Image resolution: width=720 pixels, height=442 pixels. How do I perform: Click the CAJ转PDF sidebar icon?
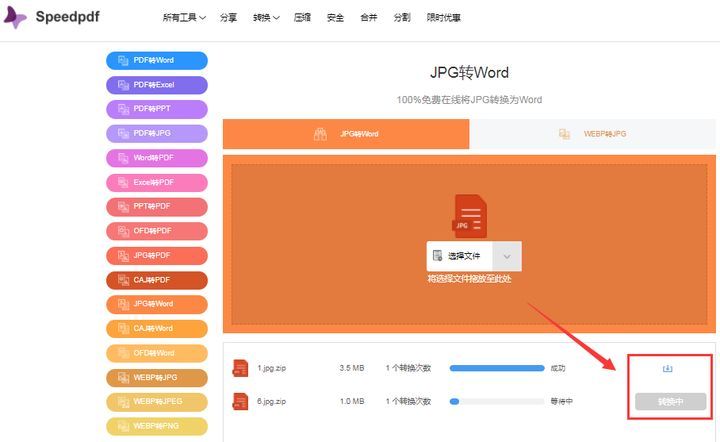point(123,280)
